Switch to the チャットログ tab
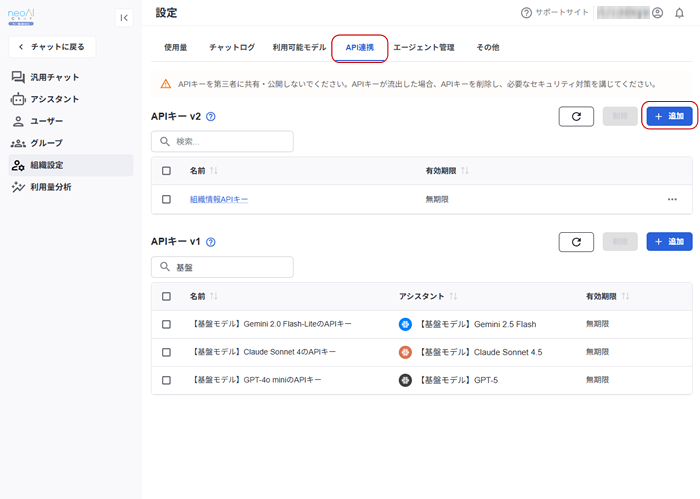The height and width of the screenshot is (499, 700). tap(232, 47)
